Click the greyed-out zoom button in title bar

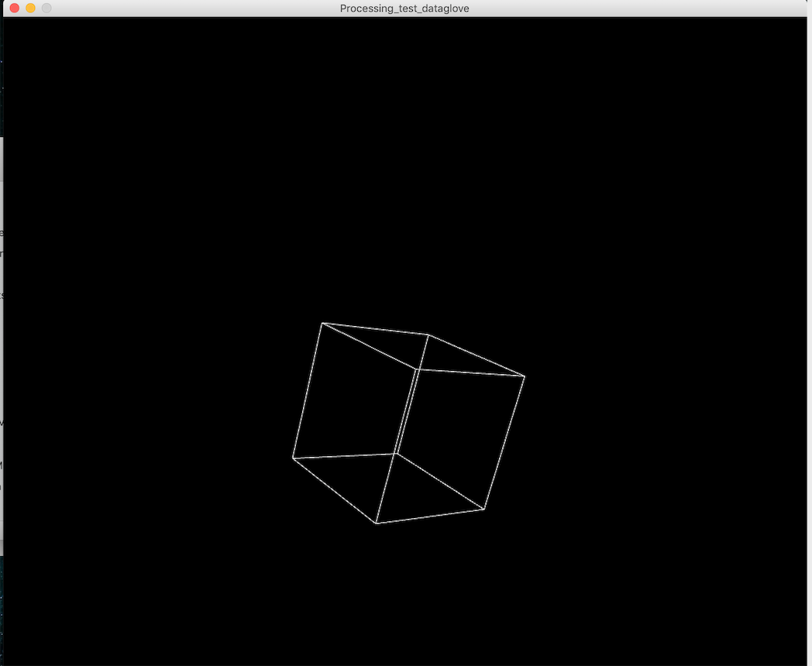[46, 8]
